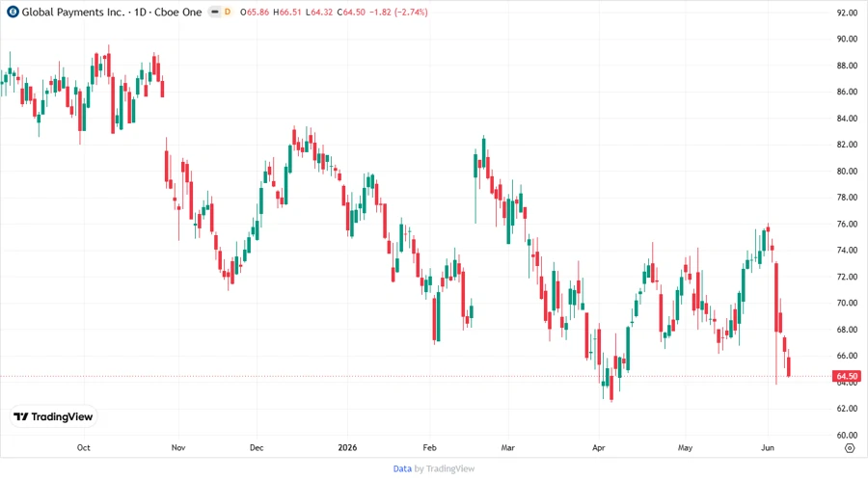Click the 78.00 price axis label
Image resolution: width=868 pixels, height=480 pixels.
pos(847,198)
